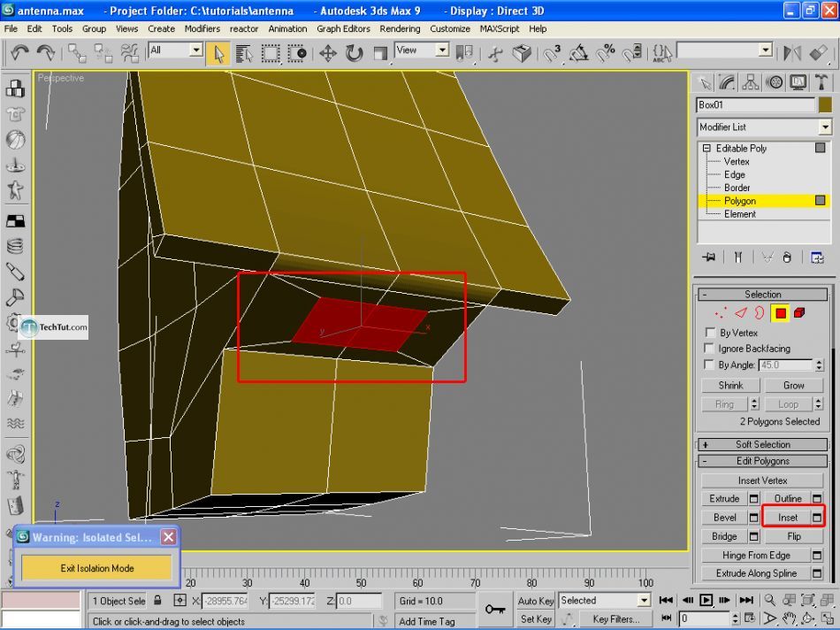Screen dimensions: 840x630
Task: Switch to Vertex sub-object selection icon
Action: point(722,312)
